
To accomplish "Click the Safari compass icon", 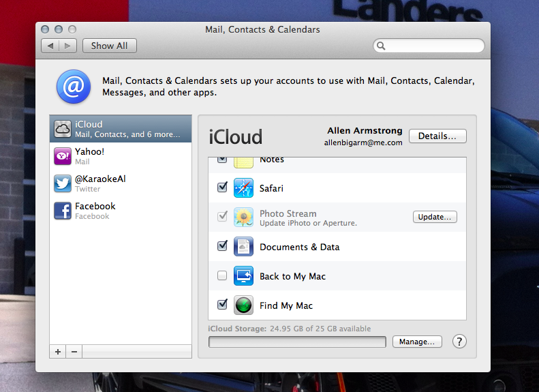I will pos(243,187).
